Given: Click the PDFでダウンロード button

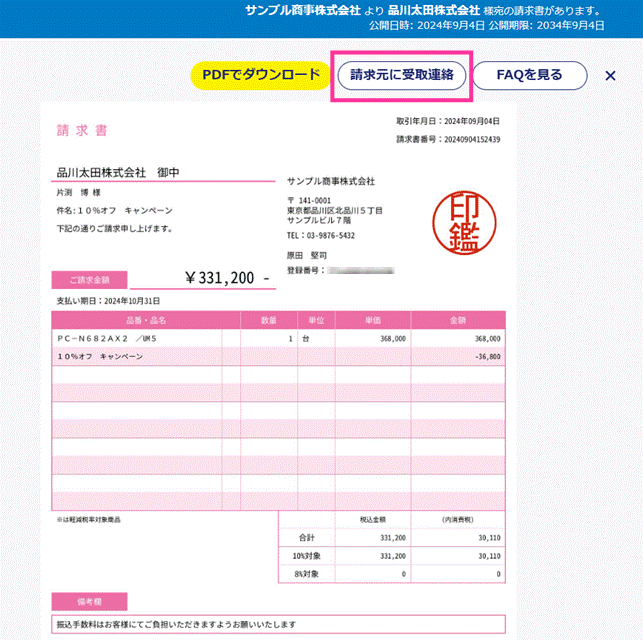Looking at the screenshot, I should tap(261, 75).
